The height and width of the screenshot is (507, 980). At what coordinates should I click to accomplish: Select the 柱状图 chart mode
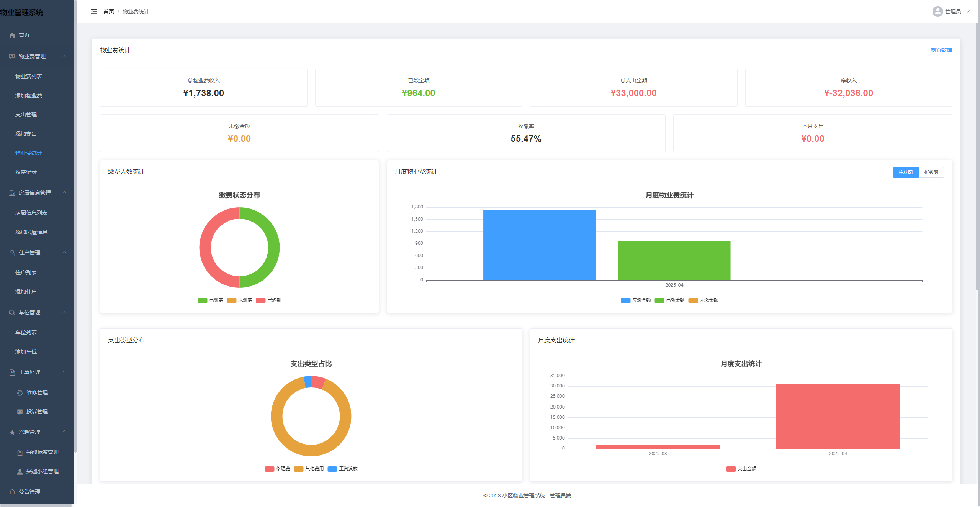pos(905,172)
